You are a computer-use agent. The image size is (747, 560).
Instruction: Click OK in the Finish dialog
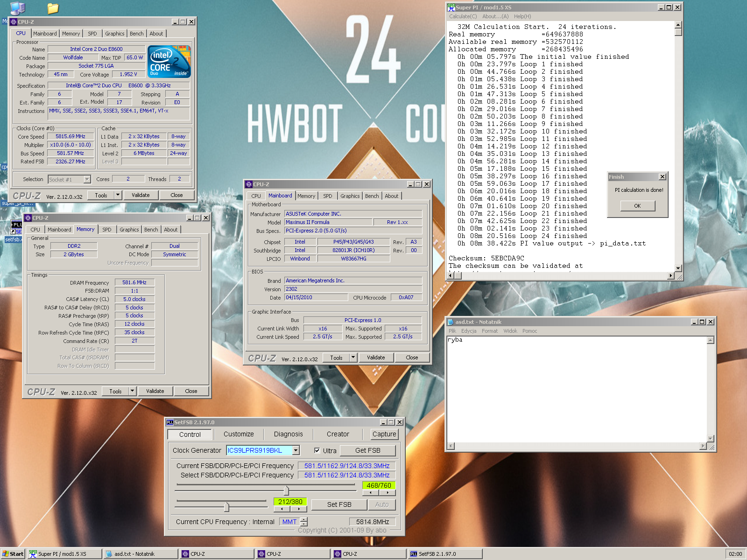pyautogui.click(x=638, y=206)
